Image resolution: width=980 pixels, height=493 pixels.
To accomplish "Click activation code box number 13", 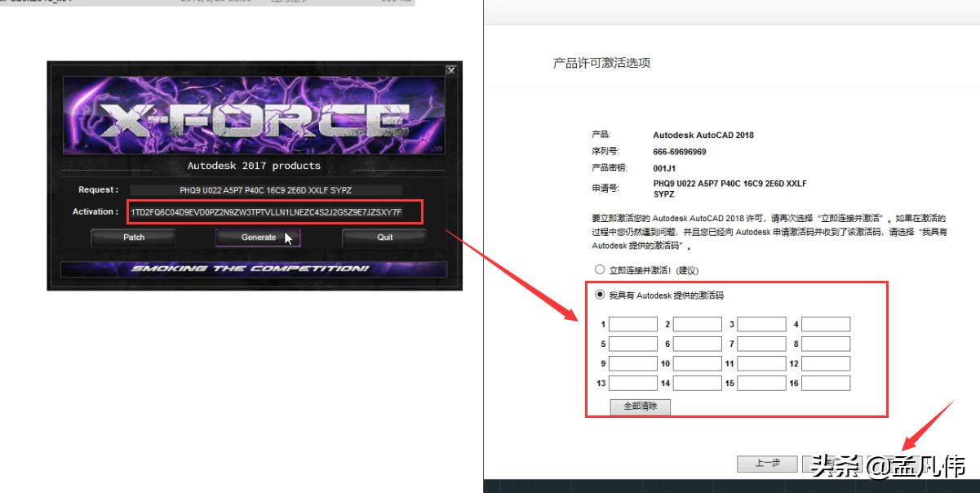I will 632,383.
